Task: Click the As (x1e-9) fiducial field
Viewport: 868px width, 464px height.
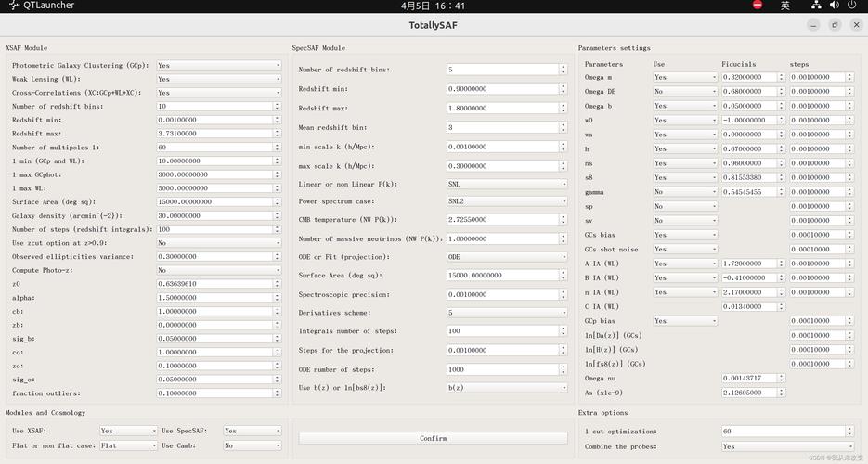Action: [x=754, y=393]
